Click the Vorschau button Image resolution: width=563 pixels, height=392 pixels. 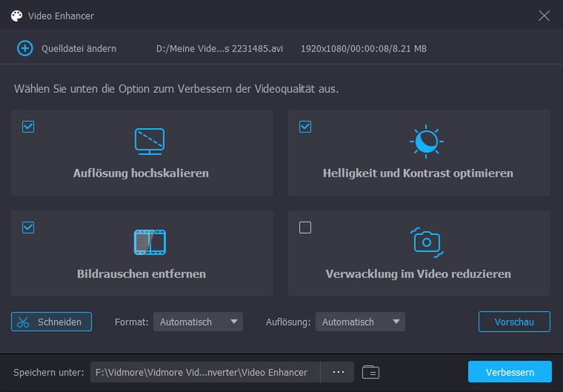point(514,322)
